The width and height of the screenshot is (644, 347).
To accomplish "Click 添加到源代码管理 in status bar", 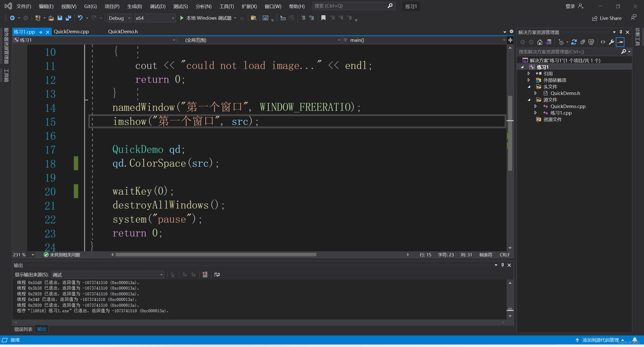I will [x=600, y=340].
